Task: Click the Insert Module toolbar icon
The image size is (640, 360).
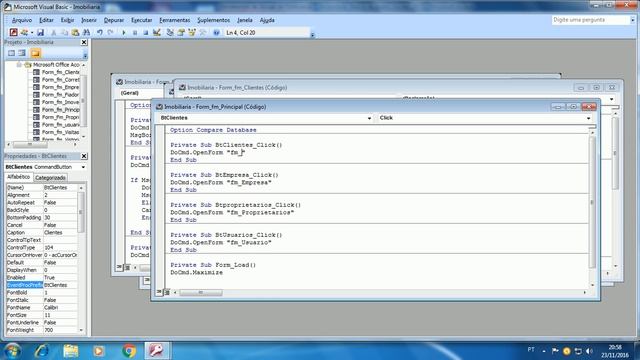Action: [x=24, y=32]
